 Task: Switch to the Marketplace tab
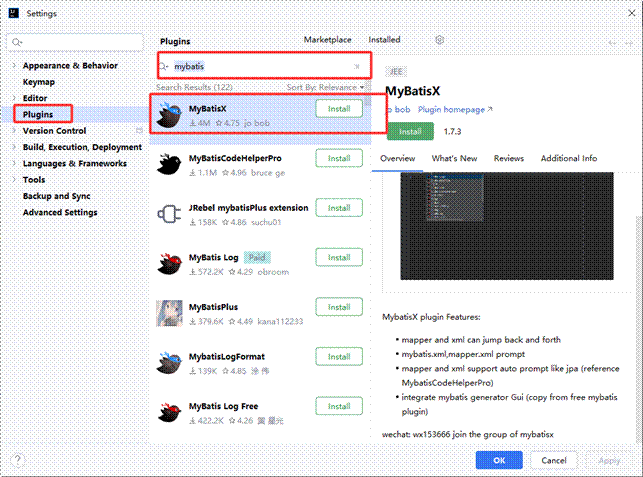tap(327, 40)
